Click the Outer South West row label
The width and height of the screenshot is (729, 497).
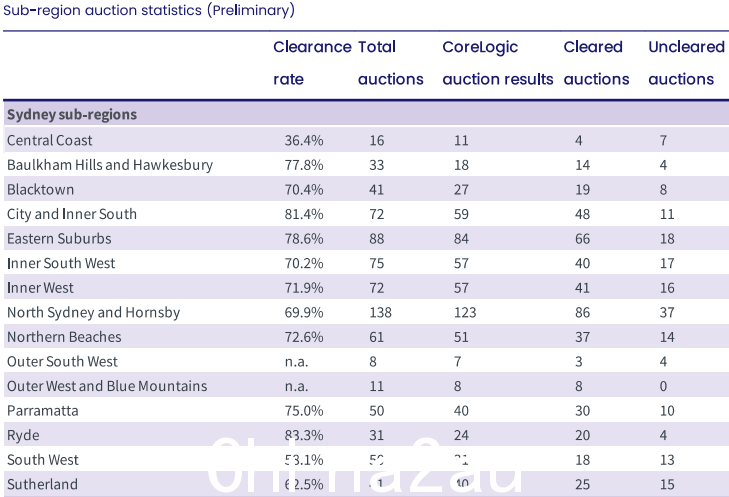point(62,362)
